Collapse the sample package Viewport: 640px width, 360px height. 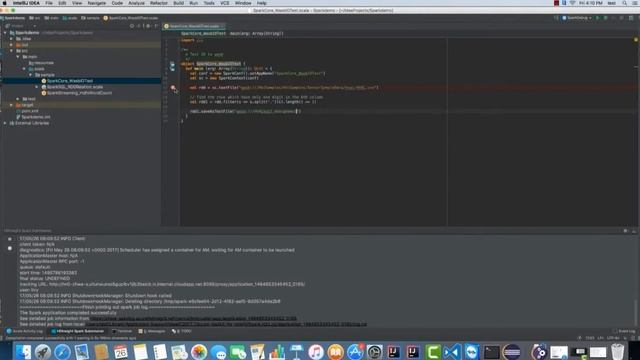coord(31,75)
